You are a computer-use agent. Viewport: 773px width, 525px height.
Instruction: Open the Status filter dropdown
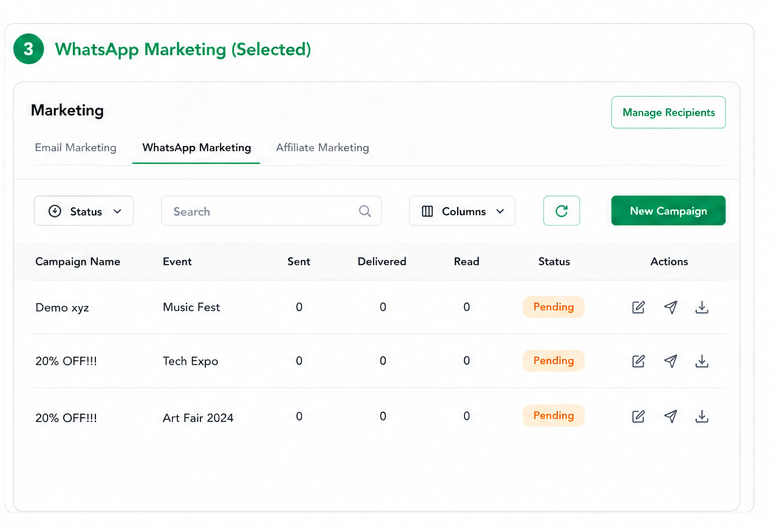(84, 211)
